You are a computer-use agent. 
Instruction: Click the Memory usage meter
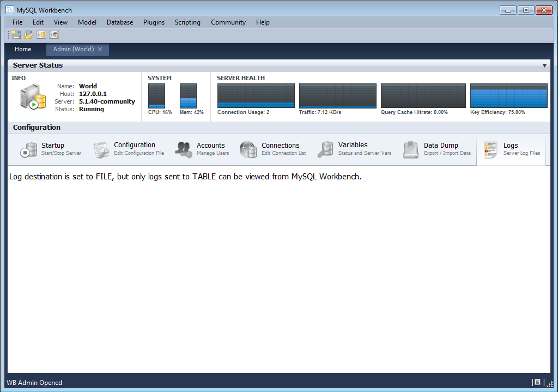click(188, 95)
